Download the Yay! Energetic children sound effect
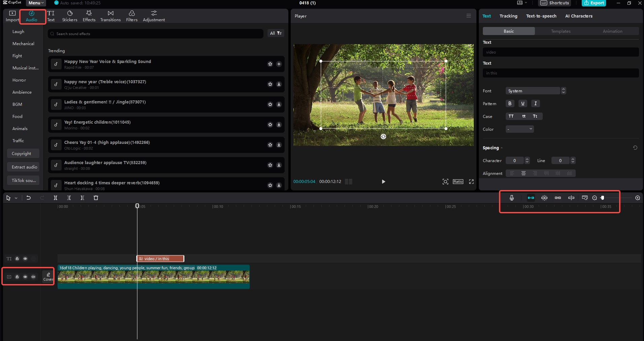644x341 pixels. (x=279, y=125)
